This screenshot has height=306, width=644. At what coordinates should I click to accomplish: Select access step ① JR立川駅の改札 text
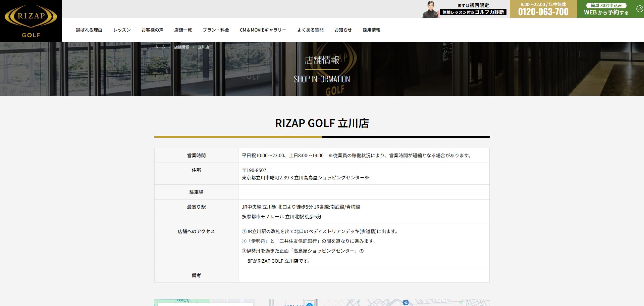pos(320,231)
